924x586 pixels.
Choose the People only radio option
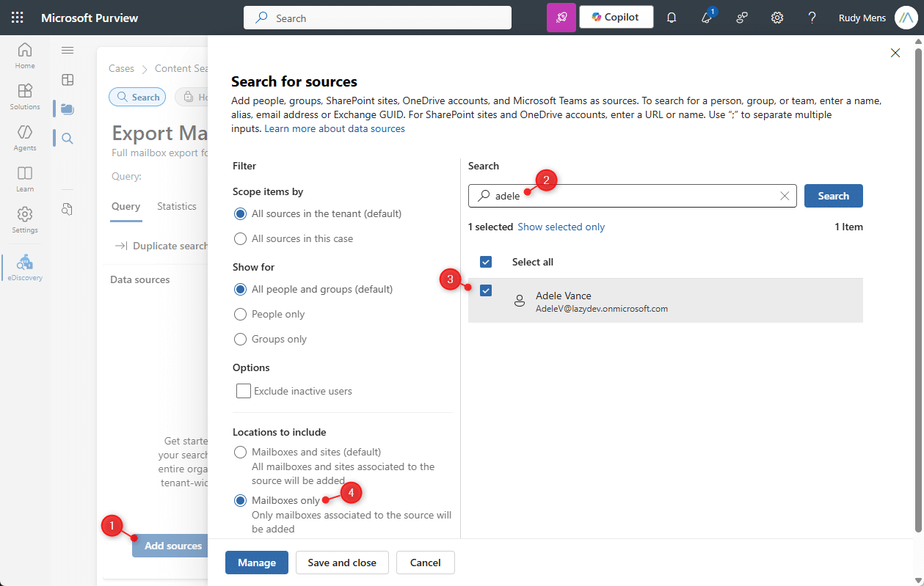240,314
